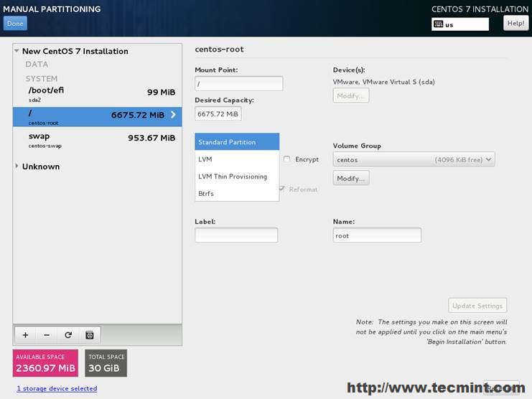Click the Name field containing root
This screenshot has width=532, height=399.
point(377,235)
